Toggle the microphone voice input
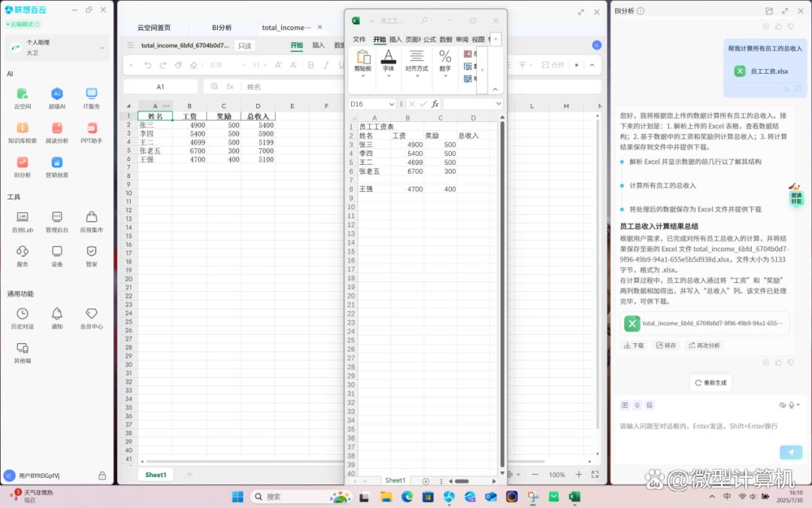Viewport: 812px width, 508px height. (792, 405)
